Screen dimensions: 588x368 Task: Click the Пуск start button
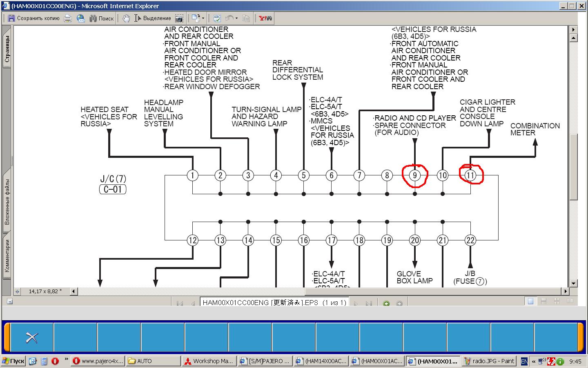tap(13, 361)
